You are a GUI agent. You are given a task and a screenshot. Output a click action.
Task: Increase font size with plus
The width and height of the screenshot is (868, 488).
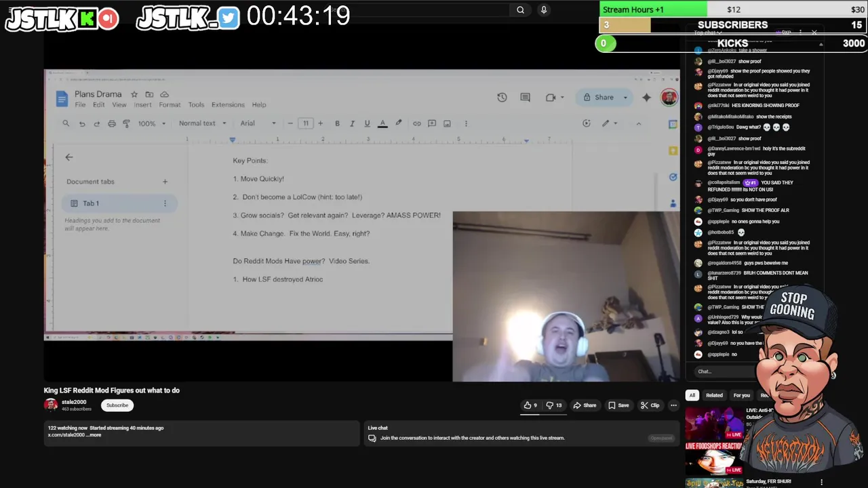coord(320,123)
